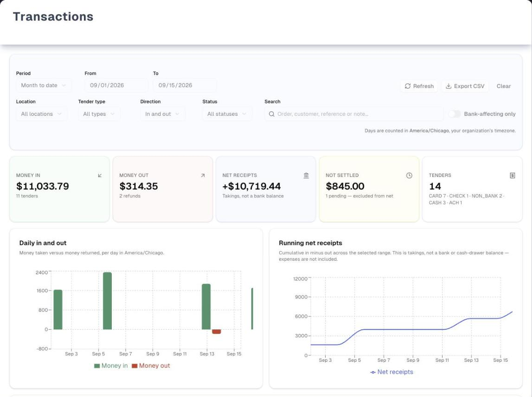
Task: Open the Tender type dropdown
Action: [x=99, y=114]
